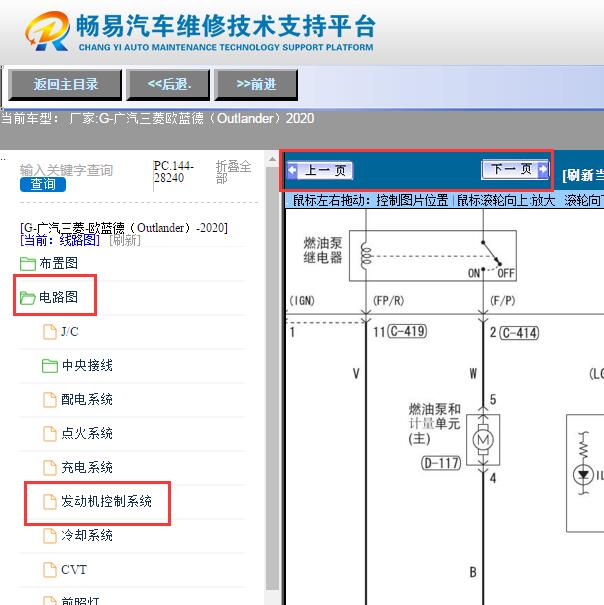Click the 点火系统 document icon
This screenshot has width=604, height=605.
(x=49, y=434)
